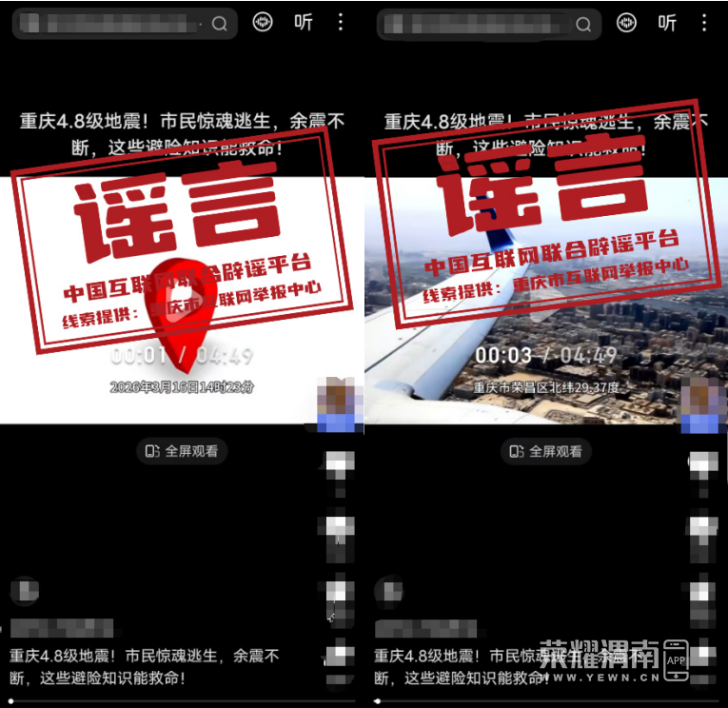
Task: Tap small round profile picture at bottom-left
Action: tap(26, 591)
